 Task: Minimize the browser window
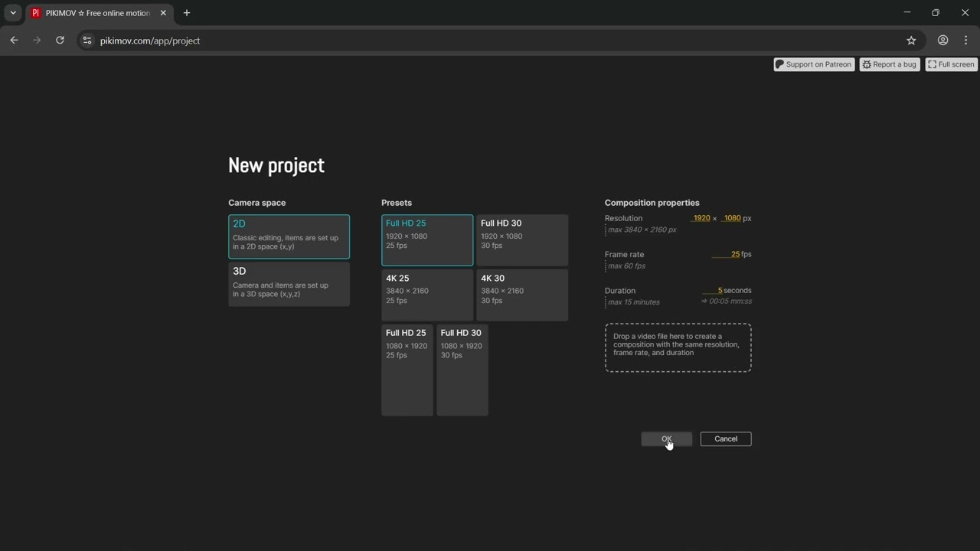click(907, 12)
